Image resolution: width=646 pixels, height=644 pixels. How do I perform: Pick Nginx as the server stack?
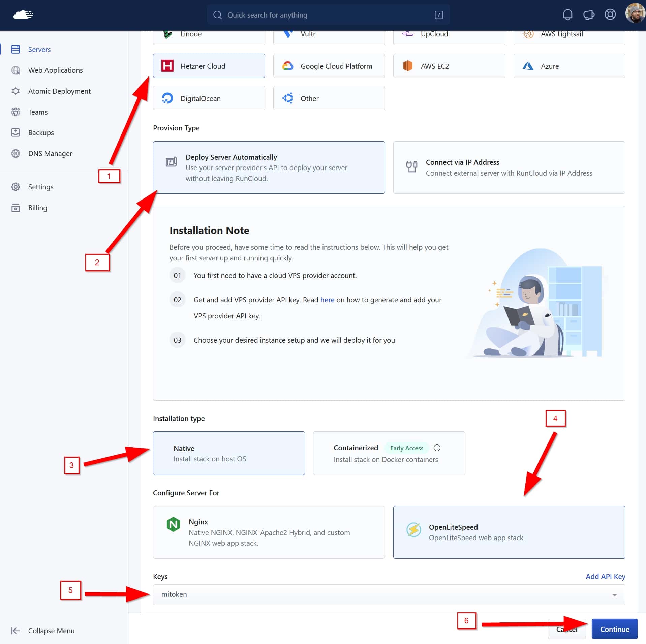point(269,532)
